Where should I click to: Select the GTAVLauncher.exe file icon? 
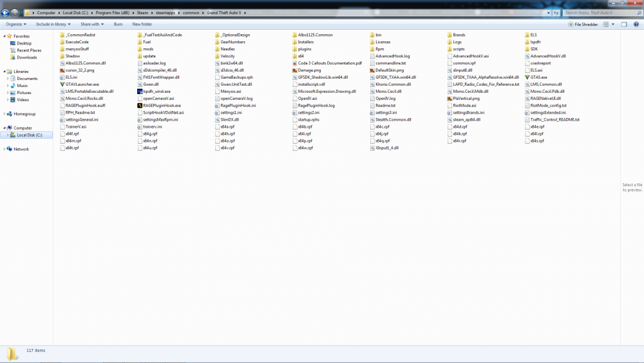[x=62, y=84]
